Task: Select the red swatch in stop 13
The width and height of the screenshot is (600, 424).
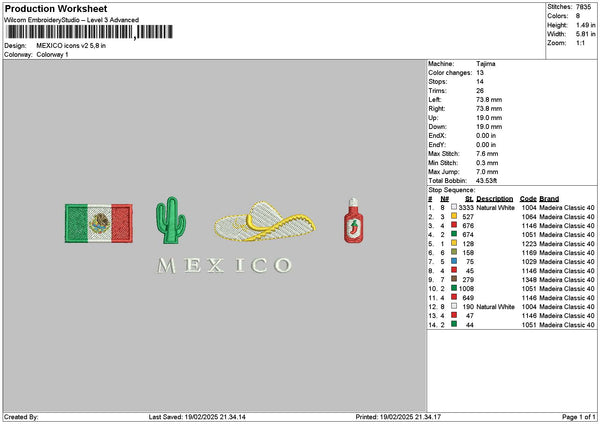Action: coord(454,315)
